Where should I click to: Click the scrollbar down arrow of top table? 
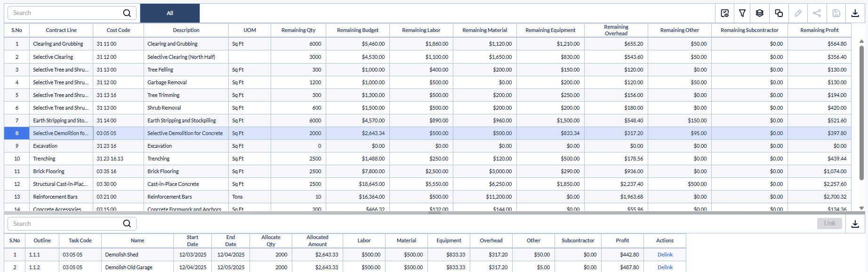pos(861,208)
